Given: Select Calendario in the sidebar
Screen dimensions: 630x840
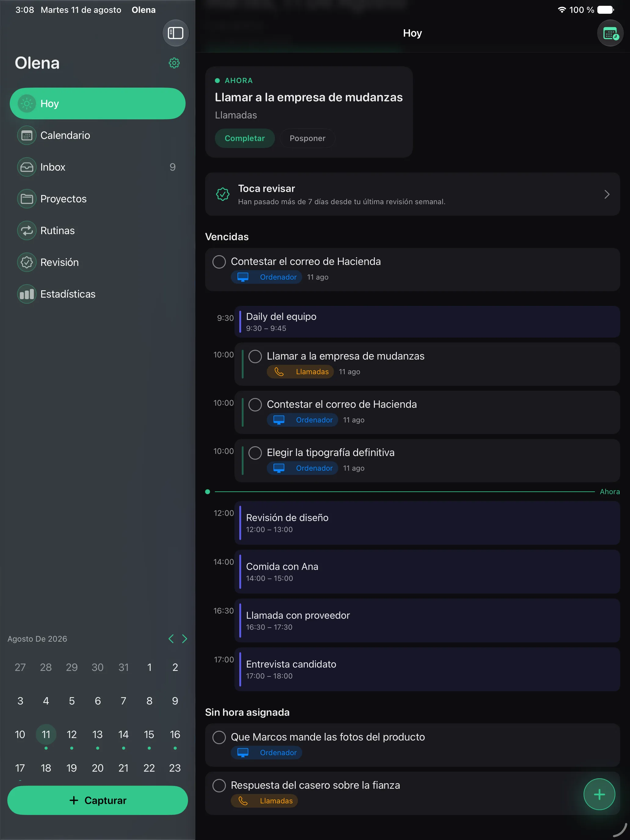Looking at the screenshot, I should tap(98, 135).
